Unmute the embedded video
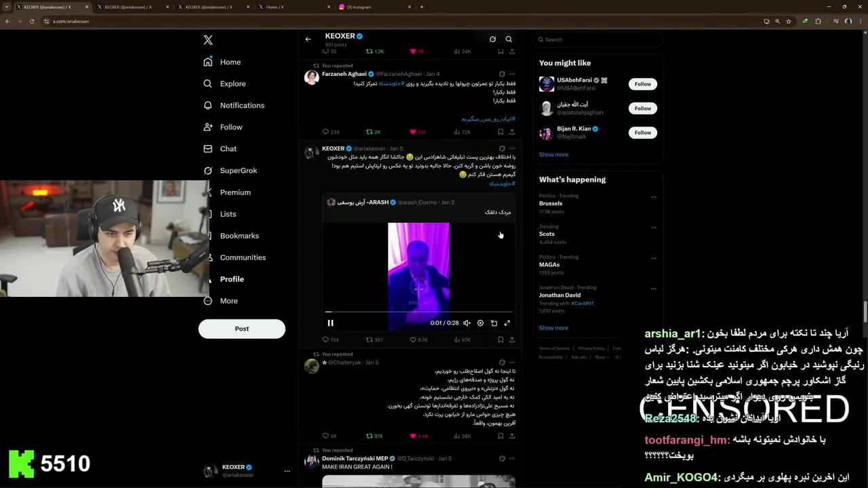Screen dimensions: 868x488 pos(467,323)
